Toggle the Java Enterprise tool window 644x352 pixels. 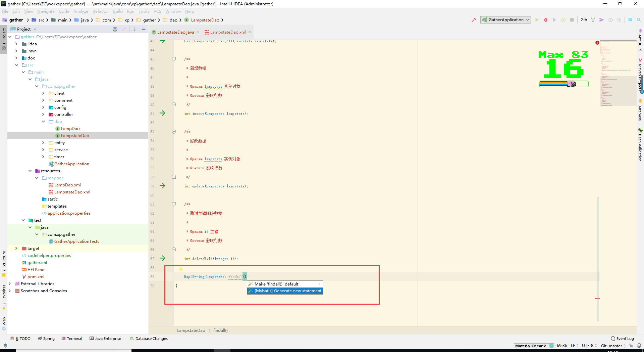coord(105,339)
